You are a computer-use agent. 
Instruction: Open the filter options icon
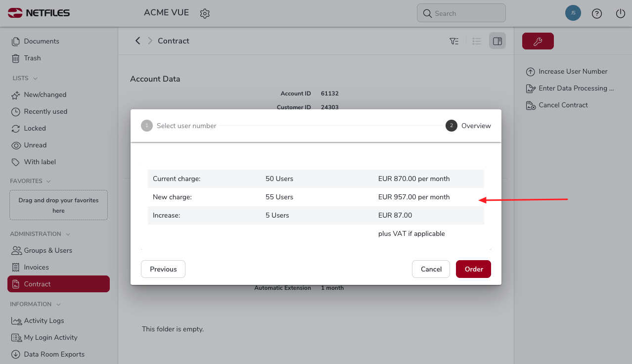point(454,41)
